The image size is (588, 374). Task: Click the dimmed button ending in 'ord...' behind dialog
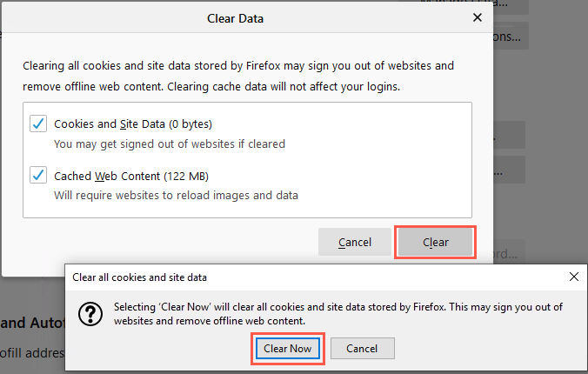pos(509,252)
